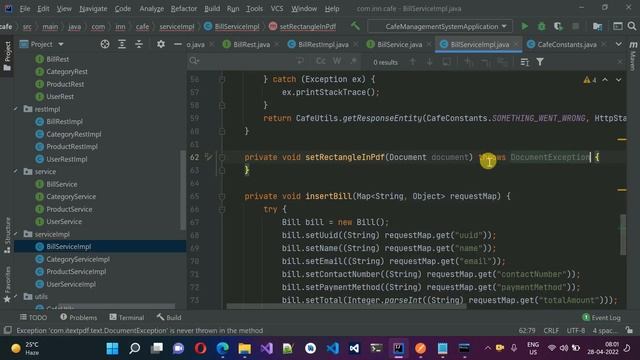Go to previous search occurrence arrow
The height and width of the screenshot is (360, 640).
(x=413, y=62)
